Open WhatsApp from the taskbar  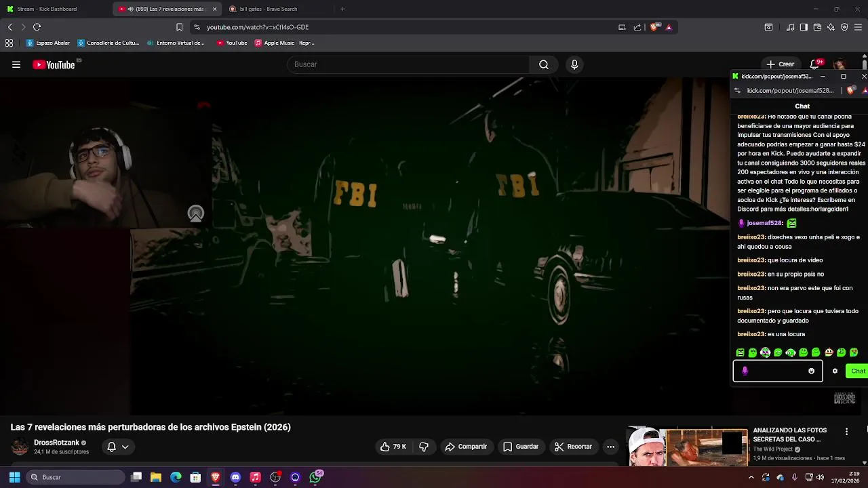tap(315, 477)
